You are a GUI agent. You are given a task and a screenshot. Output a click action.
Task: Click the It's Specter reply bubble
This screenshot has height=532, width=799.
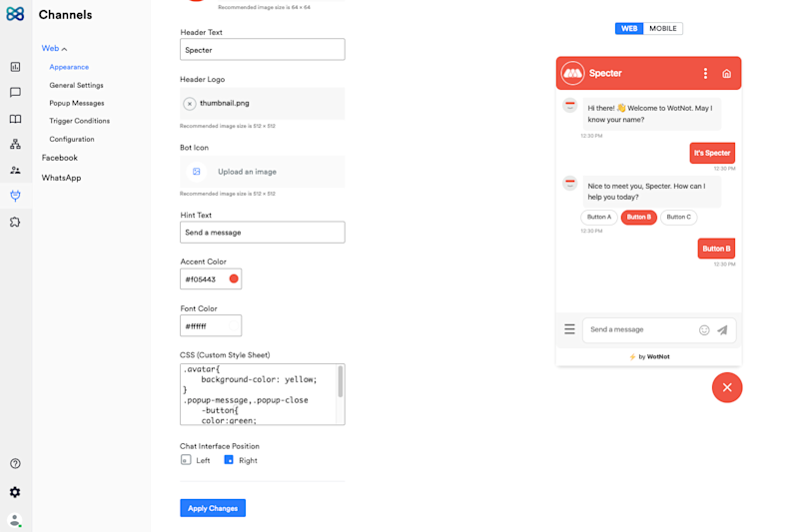tap(712, 153)
